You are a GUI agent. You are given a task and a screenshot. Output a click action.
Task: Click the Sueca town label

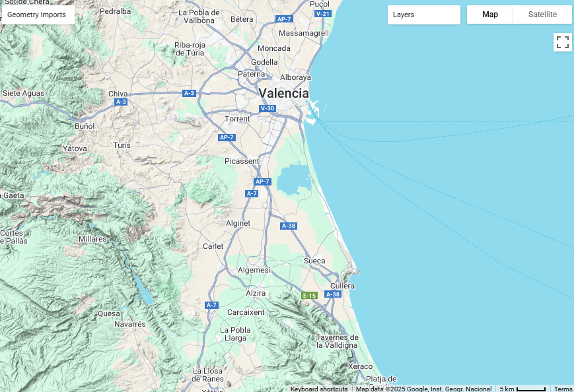[x=314, y=261]
